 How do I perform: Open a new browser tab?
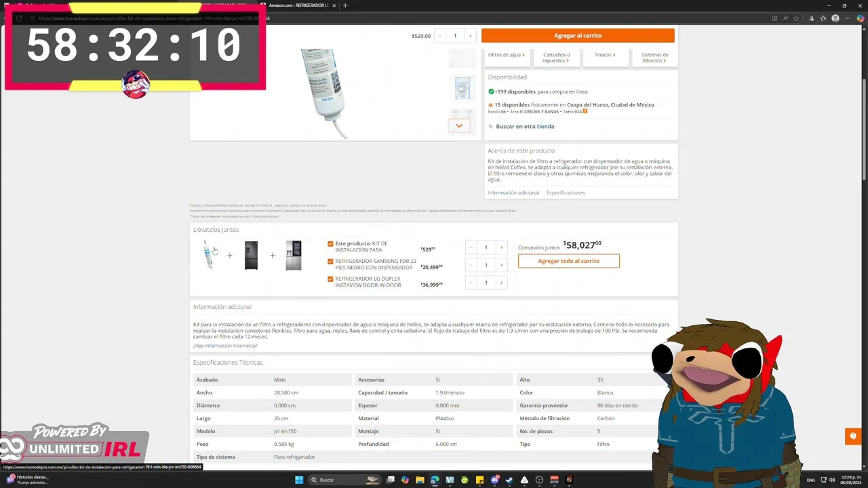(x=345, y=5)
